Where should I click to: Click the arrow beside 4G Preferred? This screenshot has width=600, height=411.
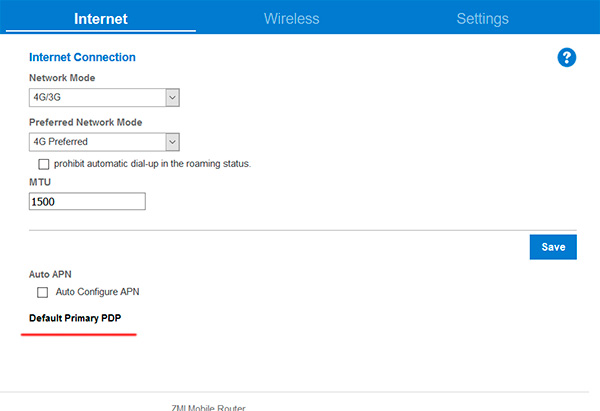[x=172, y=142]
